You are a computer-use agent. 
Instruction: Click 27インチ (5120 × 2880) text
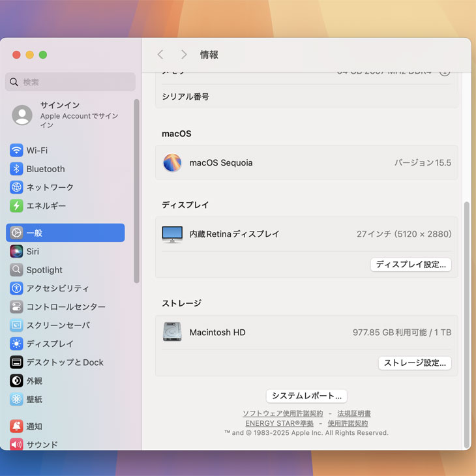(x=404, y=234)
